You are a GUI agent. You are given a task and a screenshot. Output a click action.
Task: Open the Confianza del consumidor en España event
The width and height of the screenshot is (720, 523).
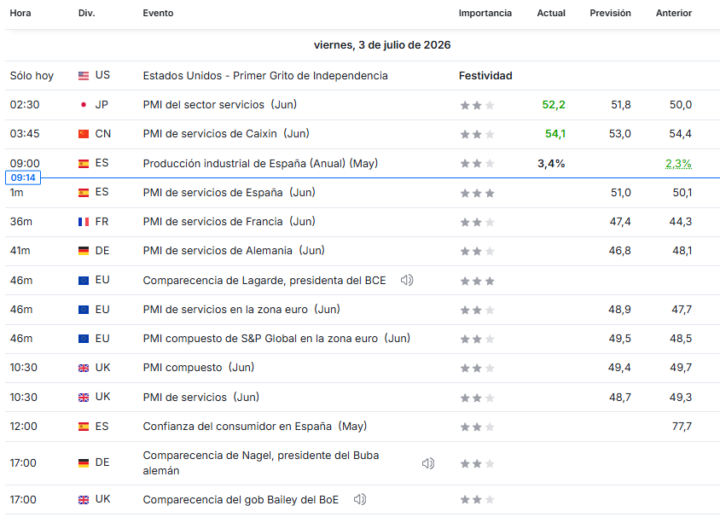pyautogui.click(x=255, y=427)
